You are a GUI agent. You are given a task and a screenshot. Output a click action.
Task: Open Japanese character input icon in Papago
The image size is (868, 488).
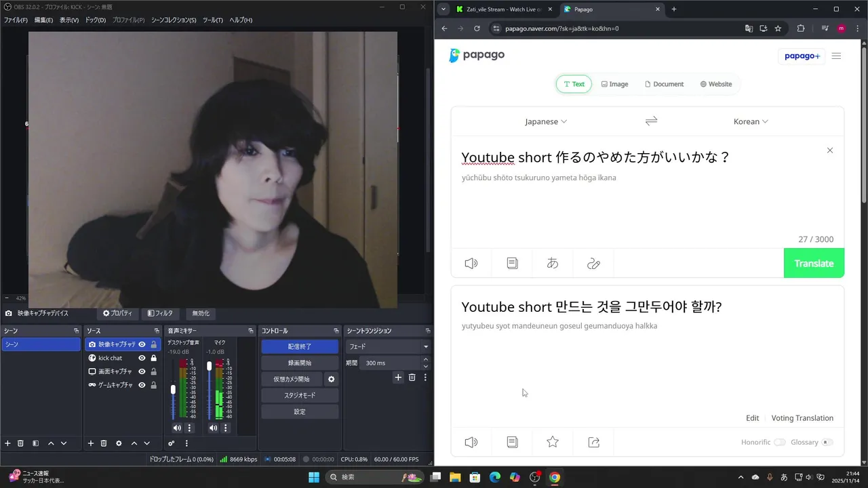553,264
